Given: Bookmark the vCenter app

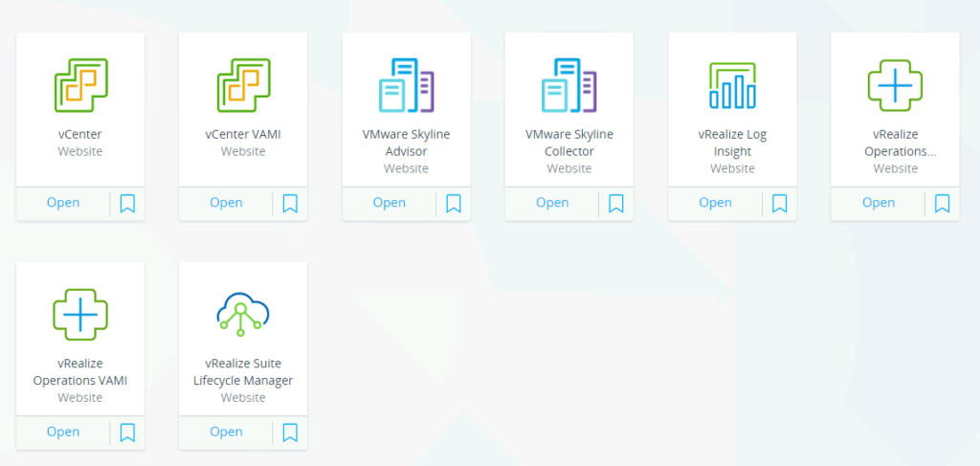Looking at the screenshot, I should click(127, 204).
